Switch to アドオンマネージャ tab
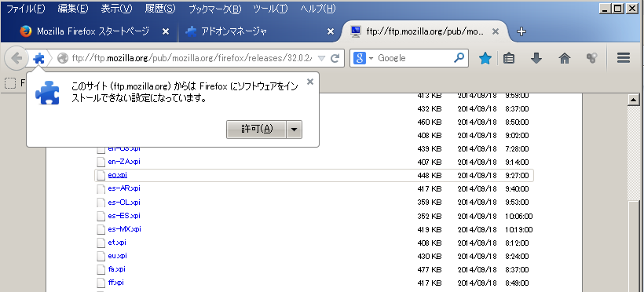644x292 pixels. coord(260,31)
